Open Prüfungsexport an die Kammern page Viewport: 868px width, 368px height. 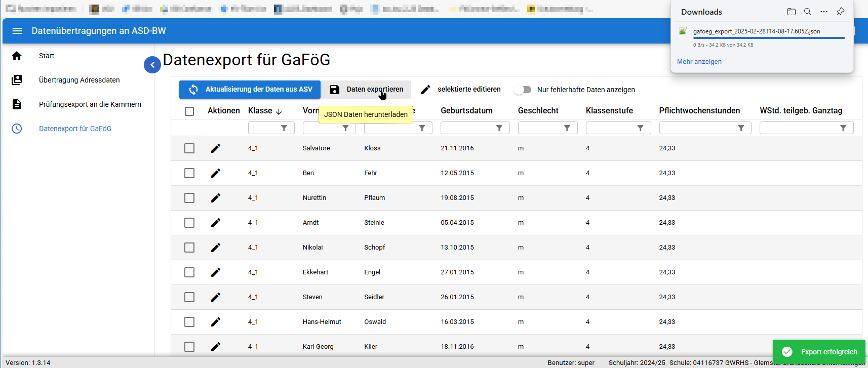(x=90, y=104)
